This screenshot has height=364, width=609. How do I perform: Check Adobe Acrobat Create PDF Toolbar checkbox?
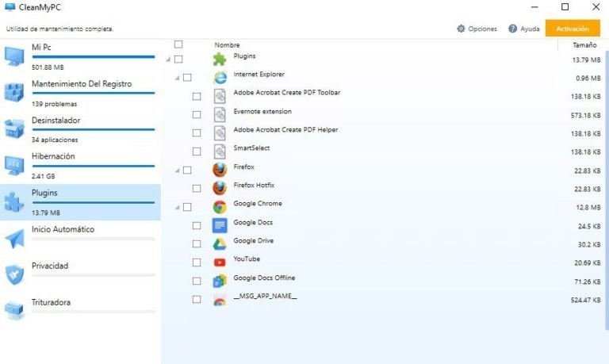click(x=197, y=96)
